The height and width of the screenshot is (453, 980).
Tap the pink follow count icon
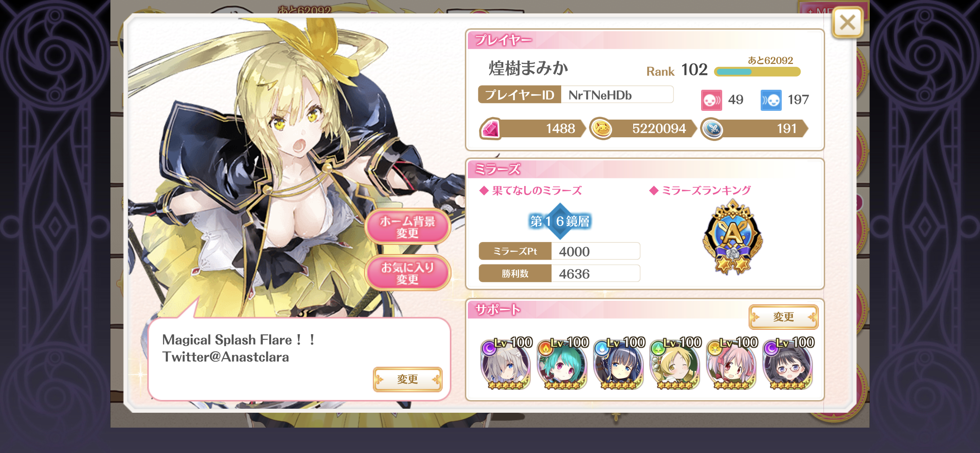pyautogui.click(x=711, y=100)
